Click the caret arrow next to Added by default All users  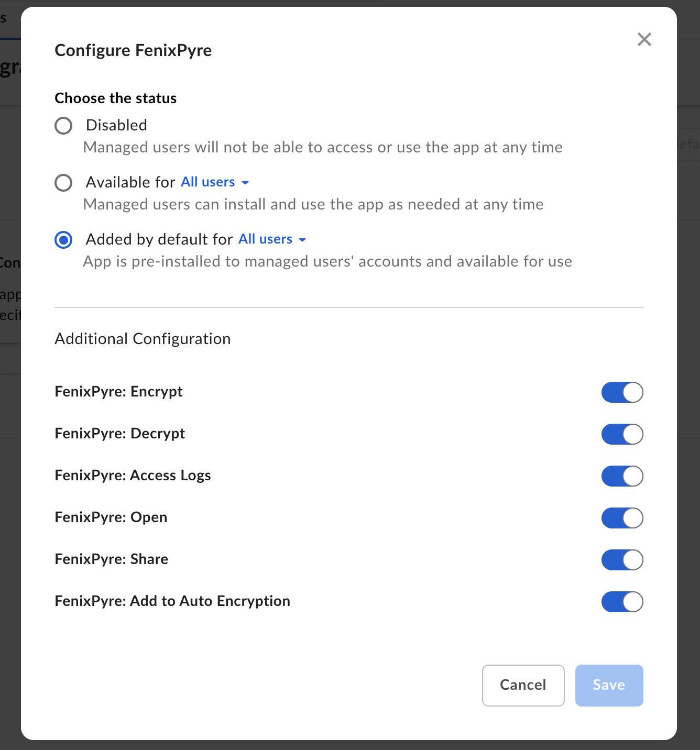point(302,240)
